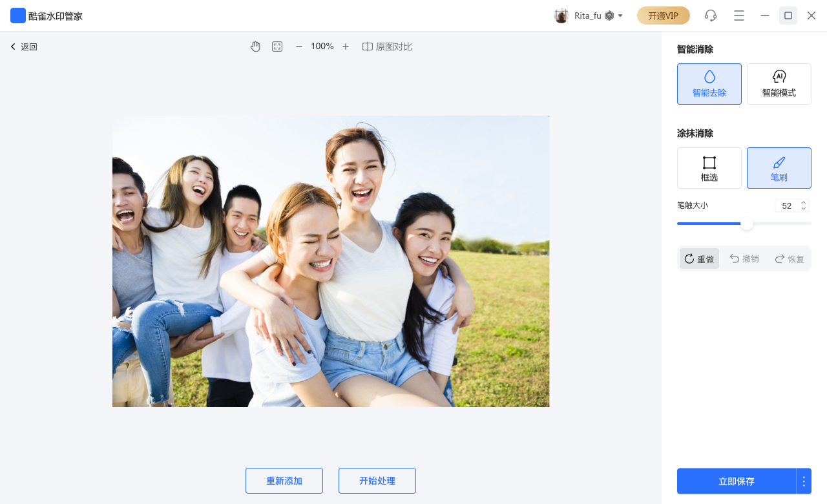Click the Rita_fu user avatar
Viewport: 827px width, 504px height.
click(x=561, y=16)
